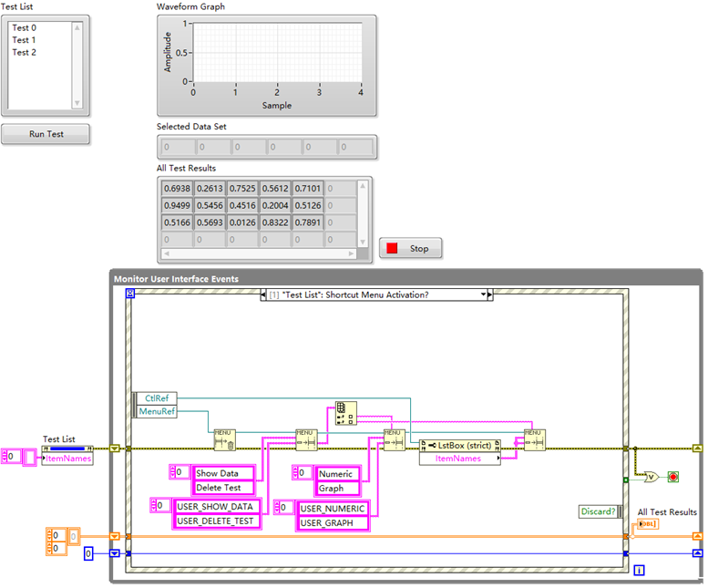
Task: Click the MenuRef event data node
Action: 156,411
